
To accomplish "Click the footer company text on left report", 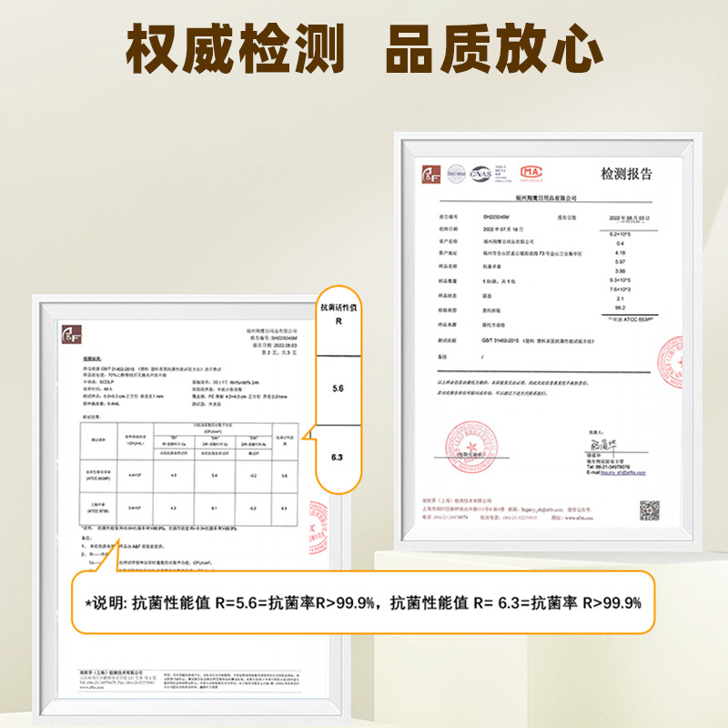I will (x=118, y=680).
